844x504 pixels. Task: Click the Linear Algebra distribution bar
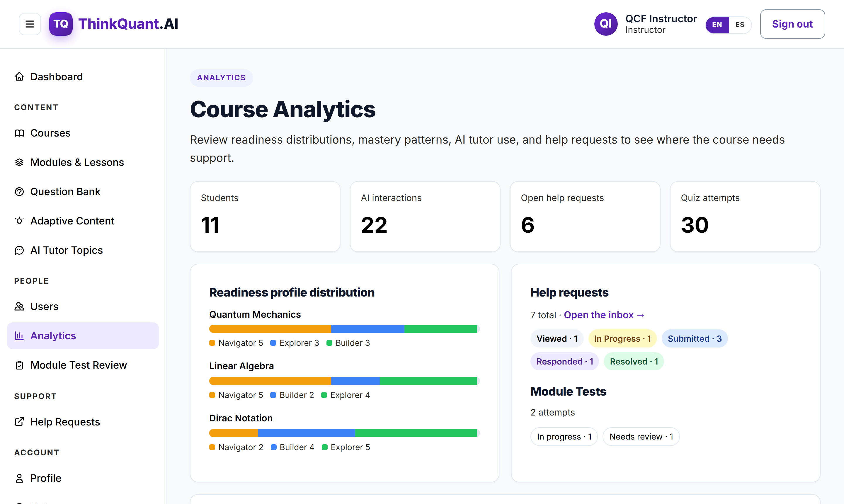pyautogui.click(x=344, y=381)
